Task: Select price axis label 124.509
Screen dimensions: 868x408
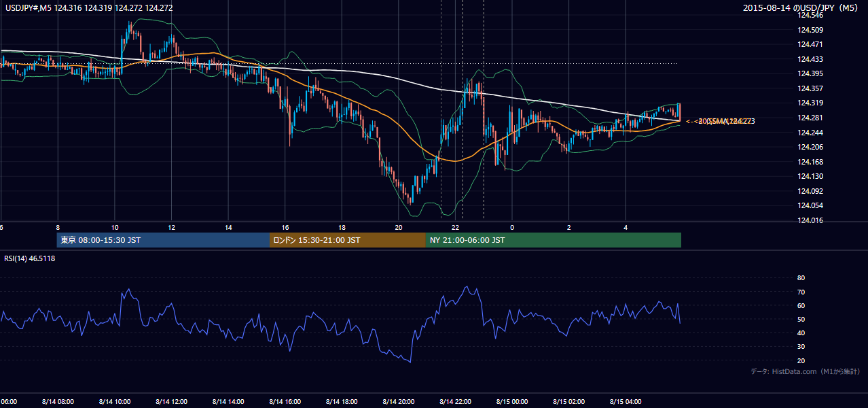Action: pyautogui.click(x=811, y=30)
